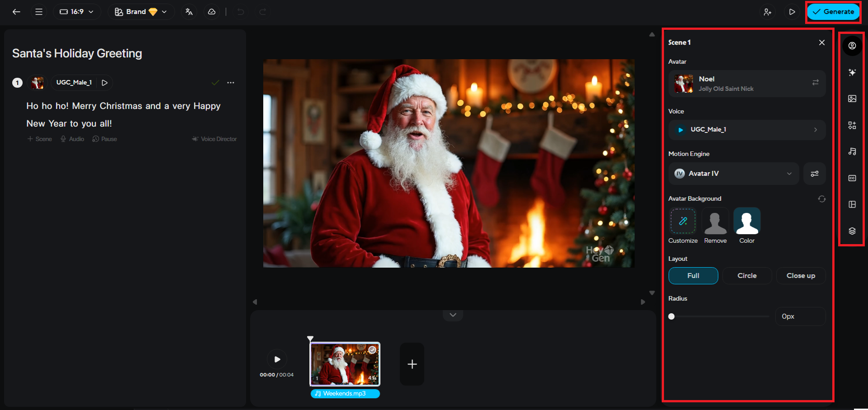The image size is (868, 410).
Task: Preview the video from the top bar
Action: click(x=792, y=12)
